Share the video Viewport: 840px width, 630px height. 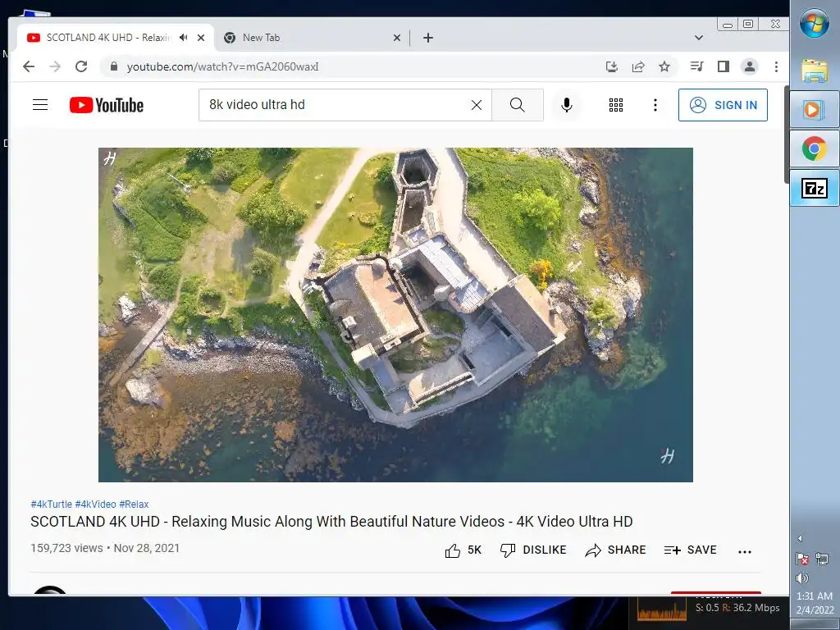615,550
